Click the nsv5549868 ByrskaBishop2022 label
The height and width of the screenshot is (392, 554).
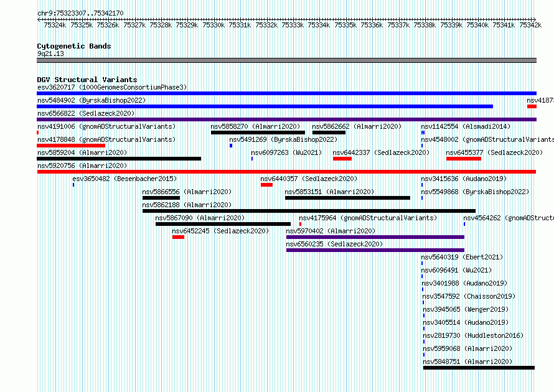click(475, 192)
